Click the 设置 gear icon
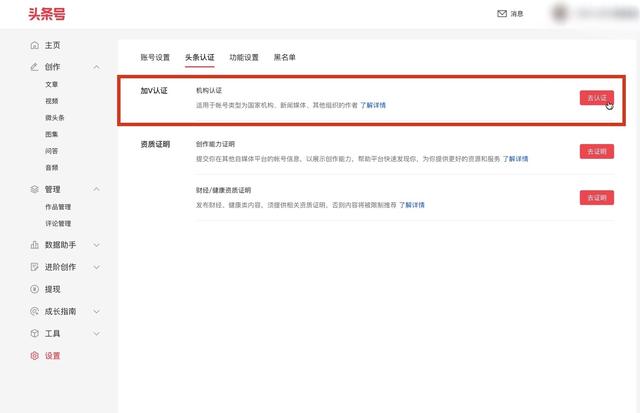640x413 pixels. [35, 356]
